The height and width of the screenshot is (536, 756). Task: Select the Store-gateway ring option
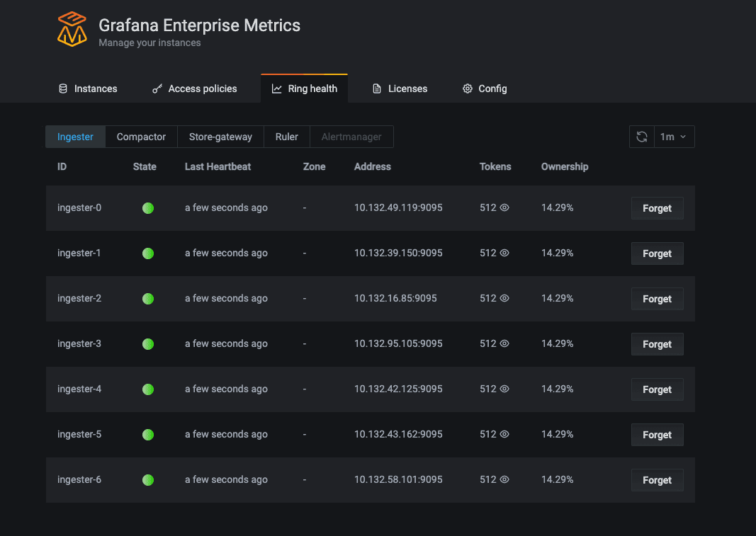click(220, 137)
